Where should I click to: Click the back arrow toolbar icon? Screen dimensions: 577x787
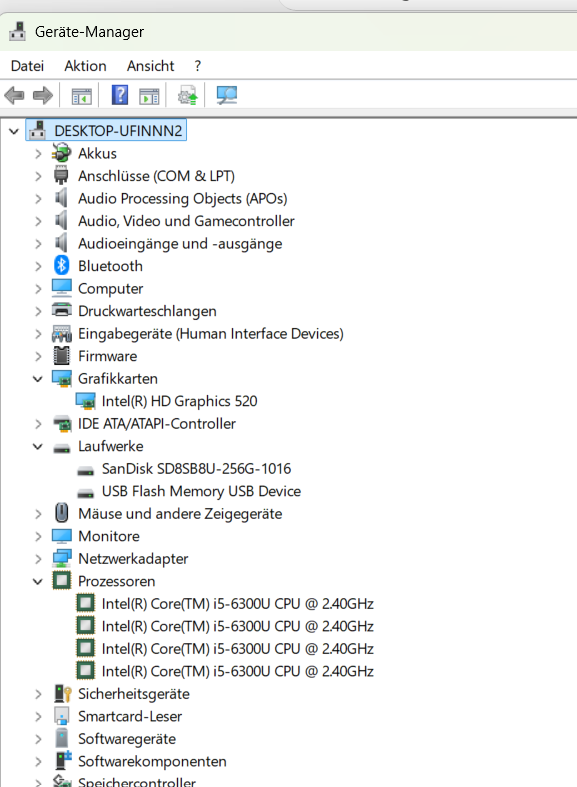[14, 95]
